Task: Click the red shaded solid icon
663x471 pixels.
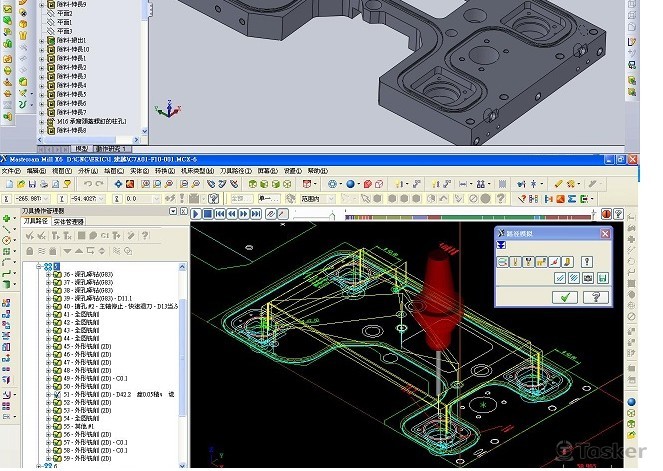Action: click(x=367, y=184)
